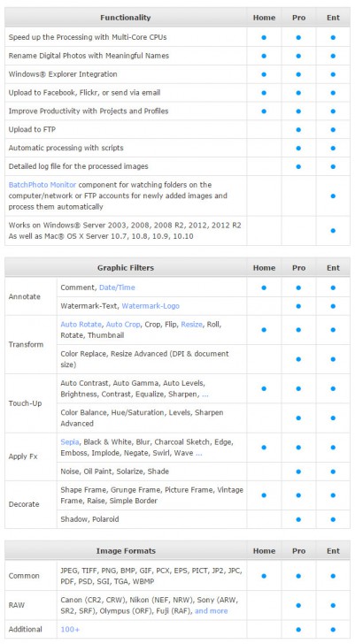Open the Watermark-Logo link

[x=150, y=306]
